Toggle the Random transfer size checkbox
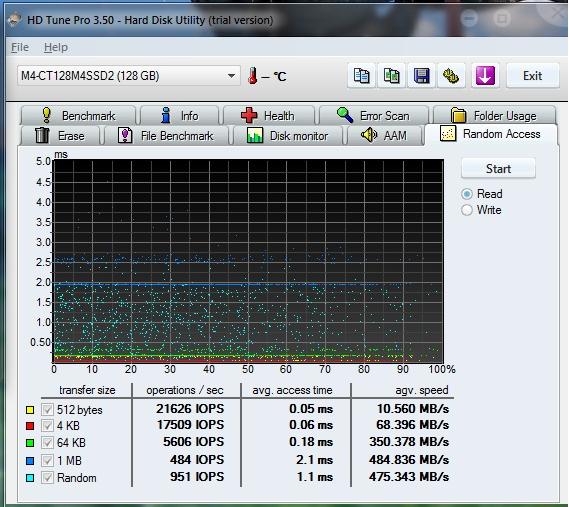The width and height of the screenshot is (569, 507). click(x=47, y=478)
